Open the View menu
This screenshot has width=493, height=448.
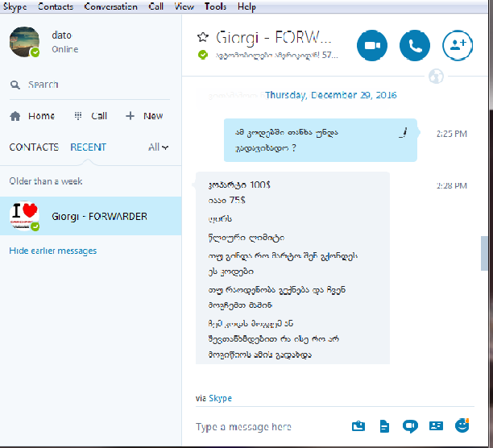184,6
